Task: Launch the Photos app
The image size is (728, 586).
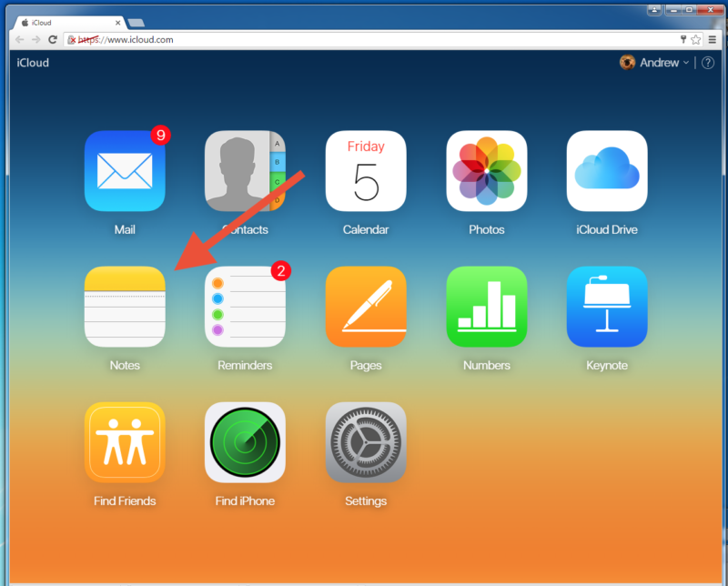Action: pos(486,170)
